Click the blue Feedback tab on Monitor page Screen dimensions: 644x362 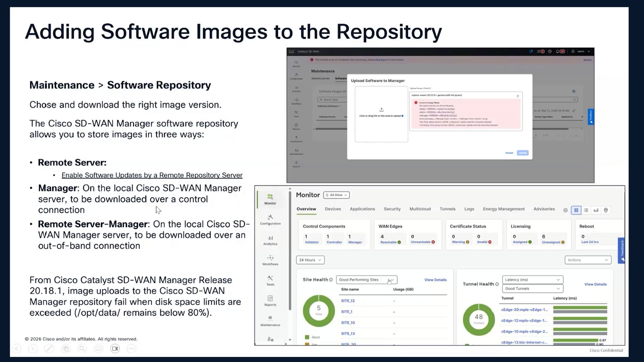click(622, 250)
